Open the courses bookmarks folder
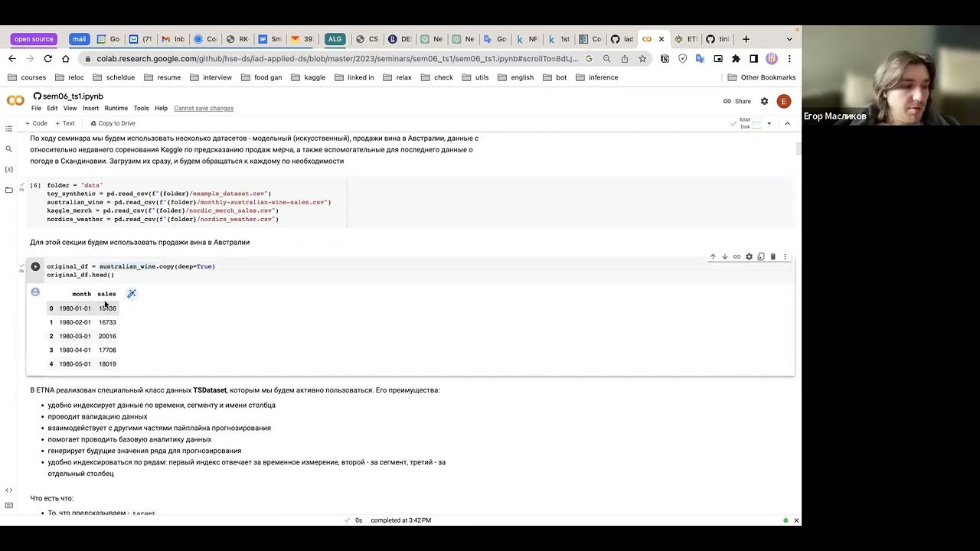Image resolution: width=980 pixels, height=551 pixels. [x=27, y=77]
